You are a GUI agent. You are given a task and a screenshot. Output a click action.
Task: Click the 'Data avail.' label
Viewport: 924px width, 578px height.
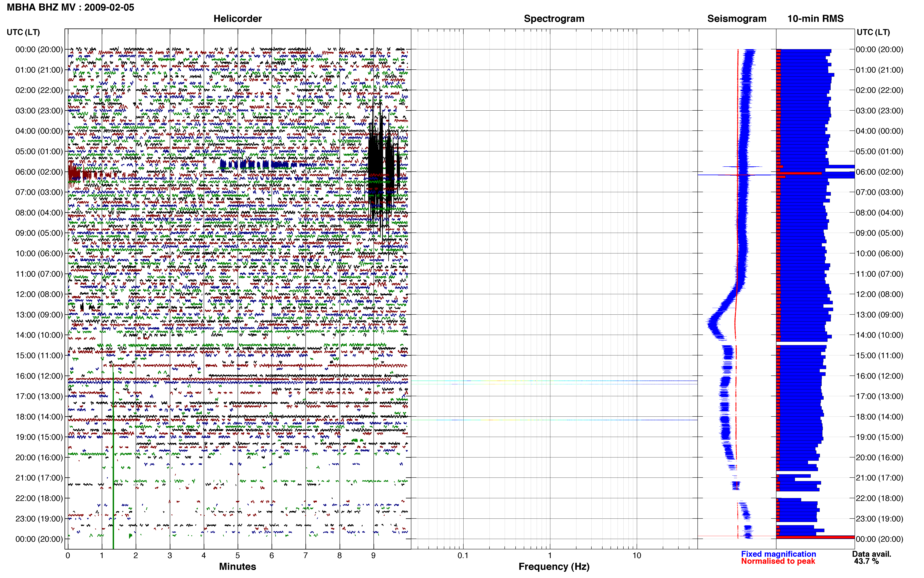pos(872,554)
